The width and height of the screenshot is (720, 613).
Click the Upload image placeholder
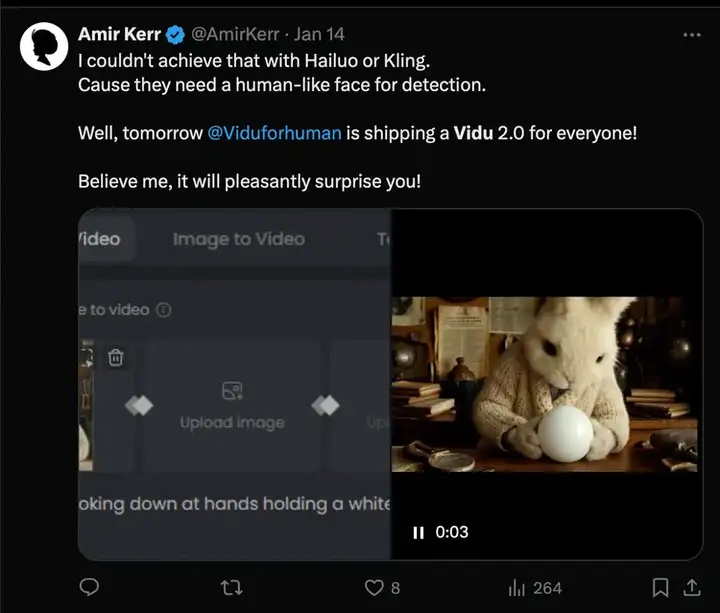(x=232, y=406)
